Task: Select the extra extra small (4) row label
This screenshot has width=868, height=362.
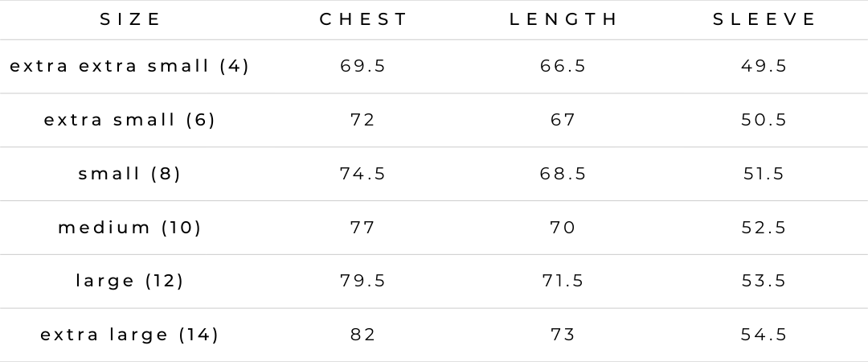Action: (129, 66)
